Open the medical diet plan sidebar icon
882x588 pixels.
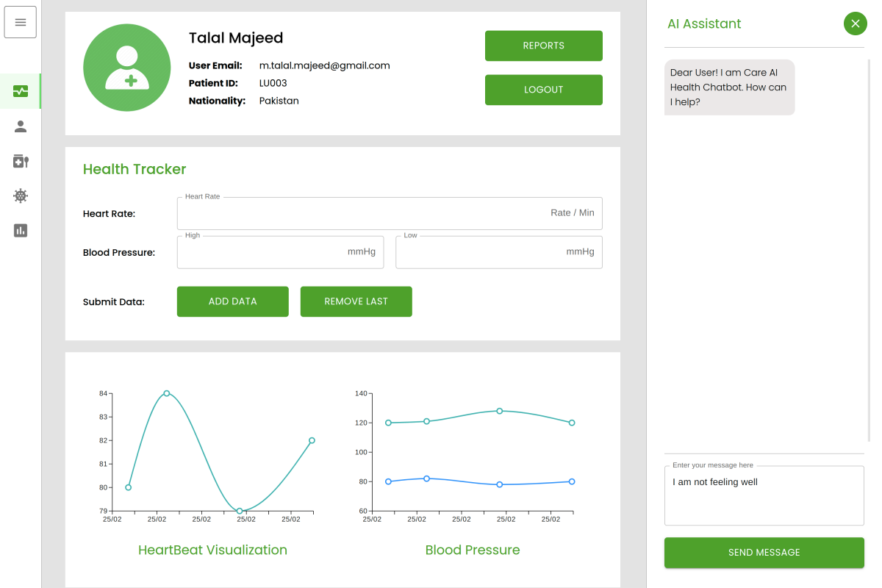tap(21, 161)
